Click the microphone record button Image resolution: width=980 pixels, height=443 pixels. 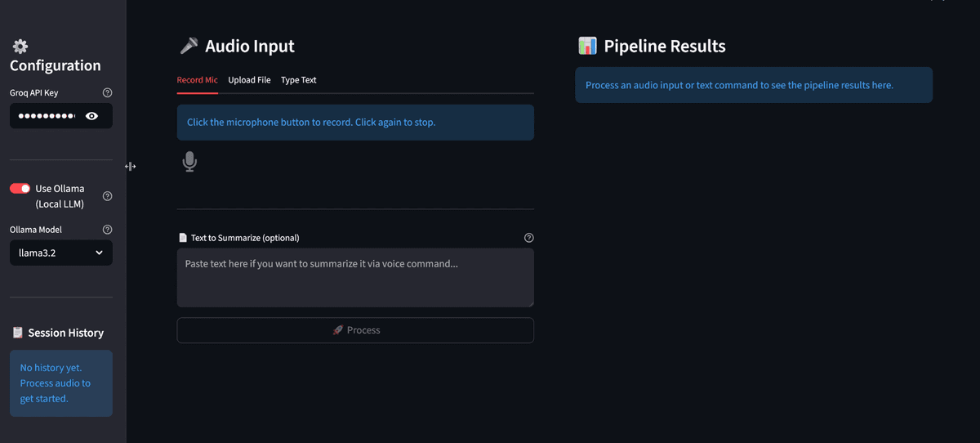point(189,162)
